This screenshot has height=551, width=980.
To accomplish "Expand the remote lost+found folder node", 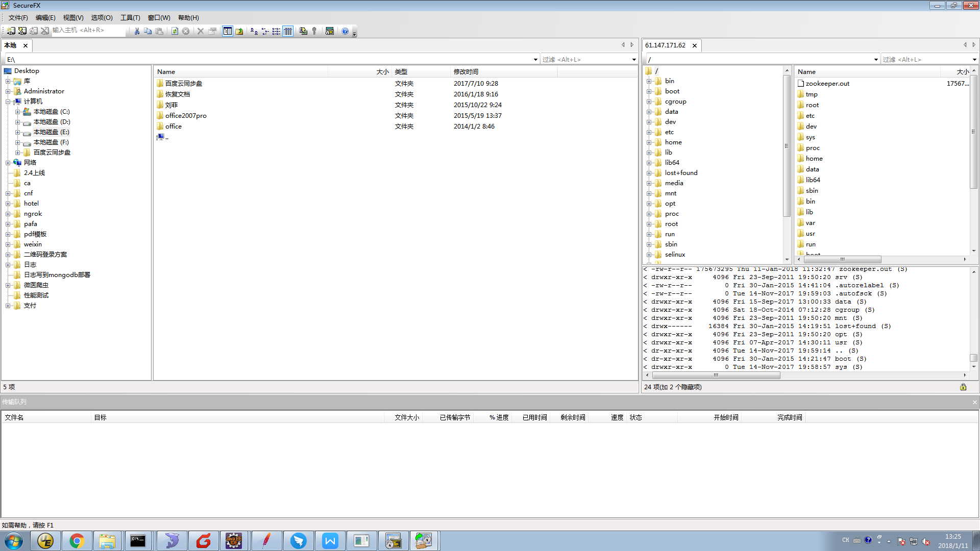I will pos(649,173).
